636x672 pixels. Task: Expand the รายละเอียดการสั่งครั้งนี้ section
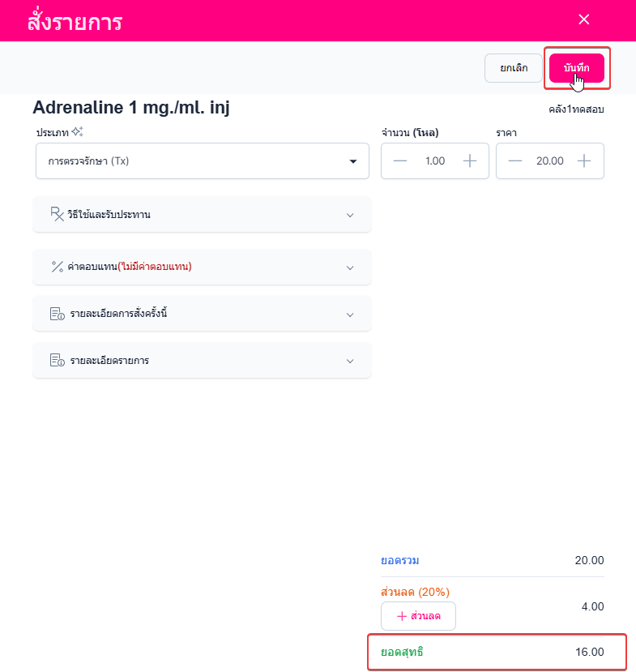[x=350, y=315]
